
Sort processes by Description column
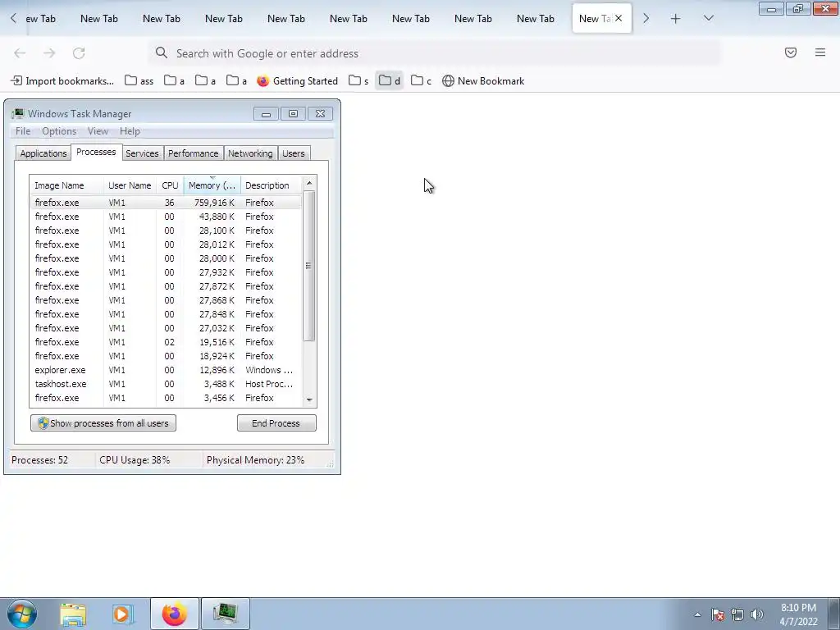point(271,185)
